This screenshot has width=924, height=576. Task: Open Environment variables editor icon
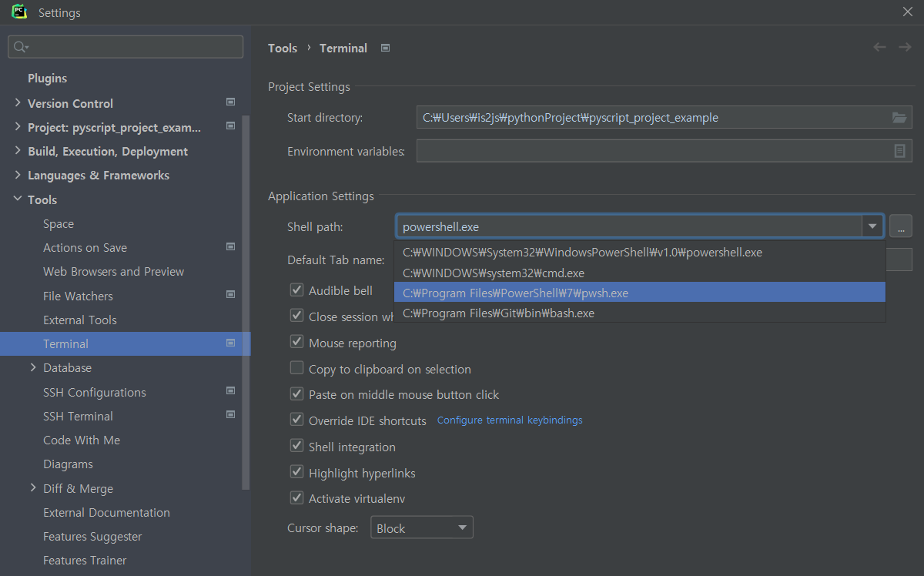click(x=899, y=151)
